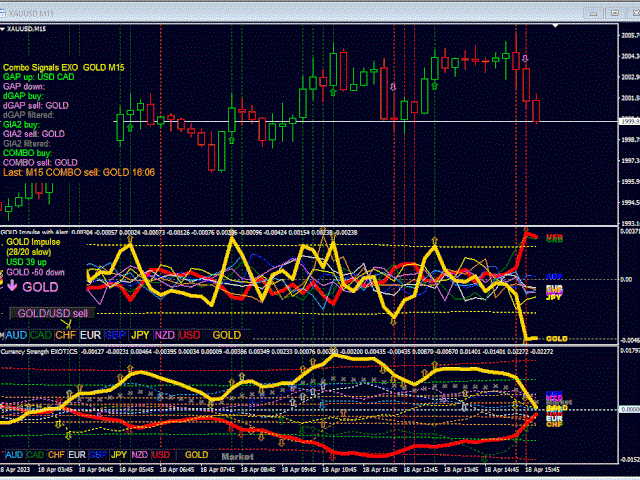The height and width of the screenshot is (480, 640).
Task: Click the rightmost pink sell arrow on candlestick chart
Action: (x=527, y=58)
